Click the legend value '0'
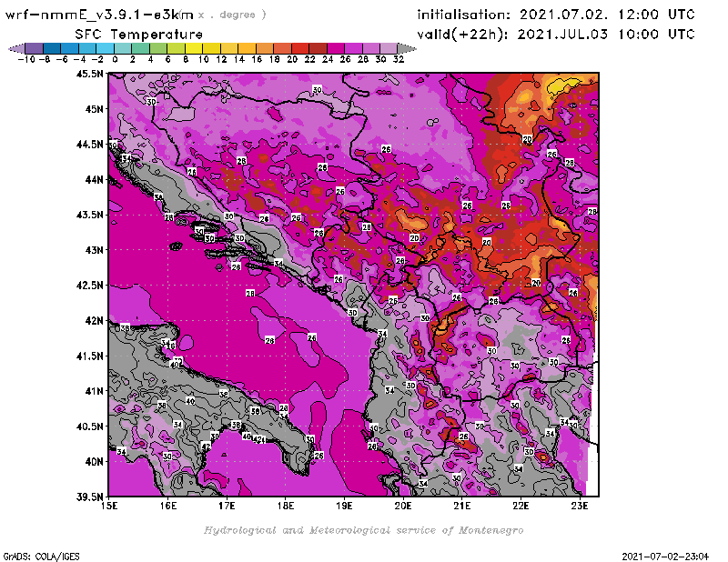Screen dimensions: 728x562 tap(115, 59)
